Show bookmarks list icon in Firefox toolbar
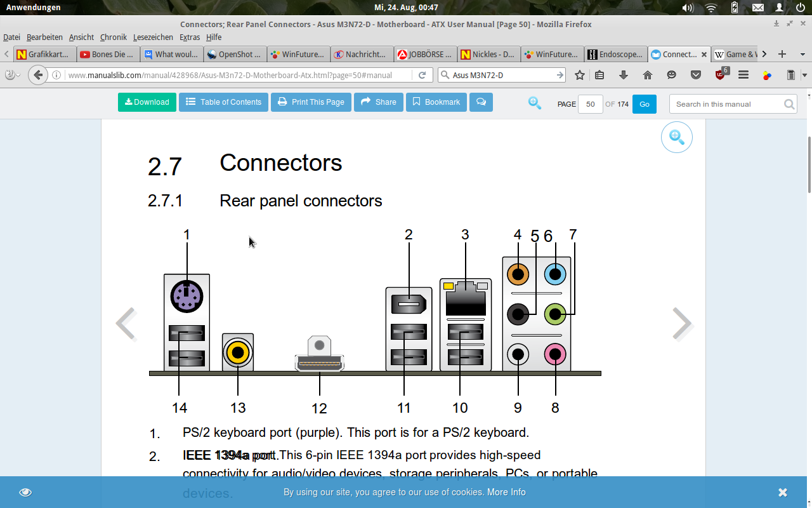The height and width of the screenshot is (508, 812). coord(599,75)
